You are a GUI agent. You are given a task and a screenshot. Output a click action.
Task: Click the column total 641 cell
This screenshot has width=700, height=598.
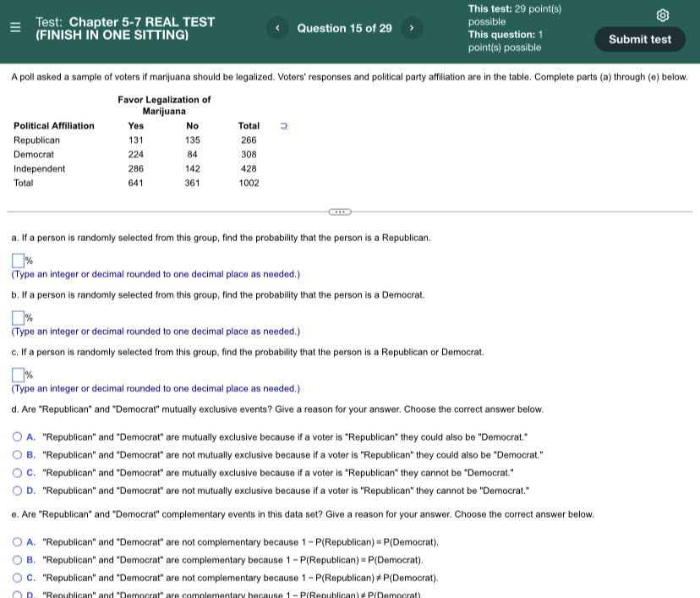click(136, 183)
